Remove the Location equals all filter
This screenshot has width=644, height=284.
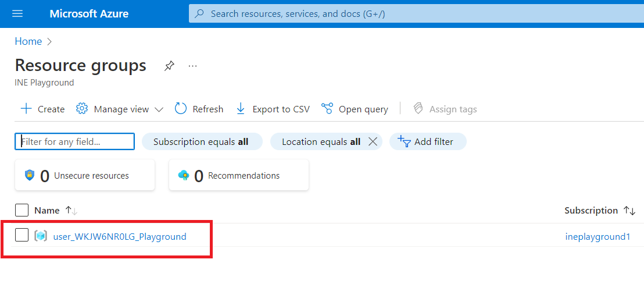click(373, 142)
